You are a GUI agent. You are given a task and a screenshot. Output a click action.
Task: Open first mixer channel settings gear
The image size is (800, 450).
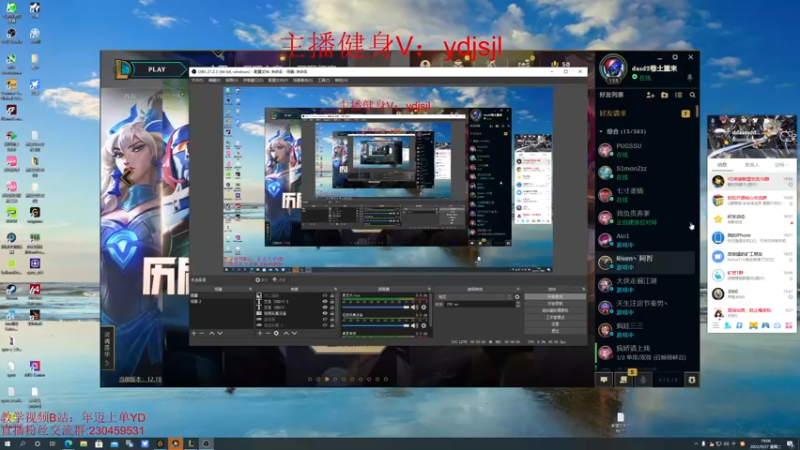(423, 307)
